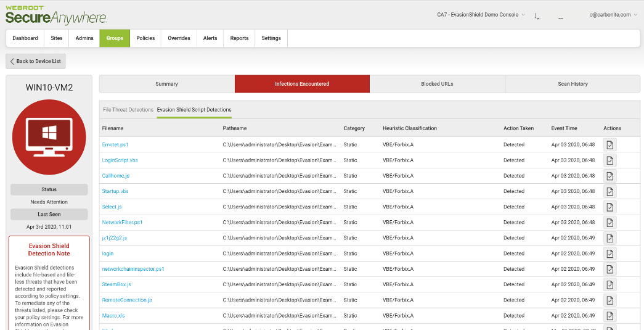Image resolution: width=644 pixels, height=330 pixels.
Task: Open the Overrides tab
Action: click(179, 38)
